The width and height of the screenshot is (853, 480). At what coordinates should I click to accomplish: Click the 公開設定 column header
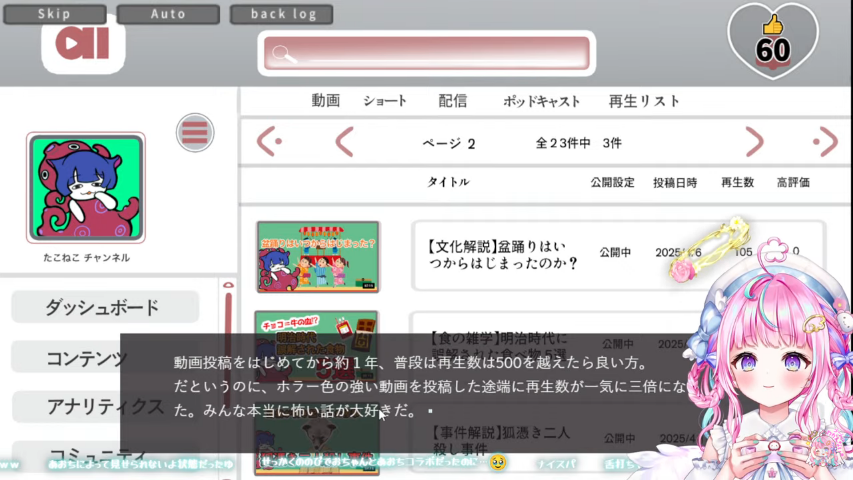pyautogui.click(x=613, y=182)
